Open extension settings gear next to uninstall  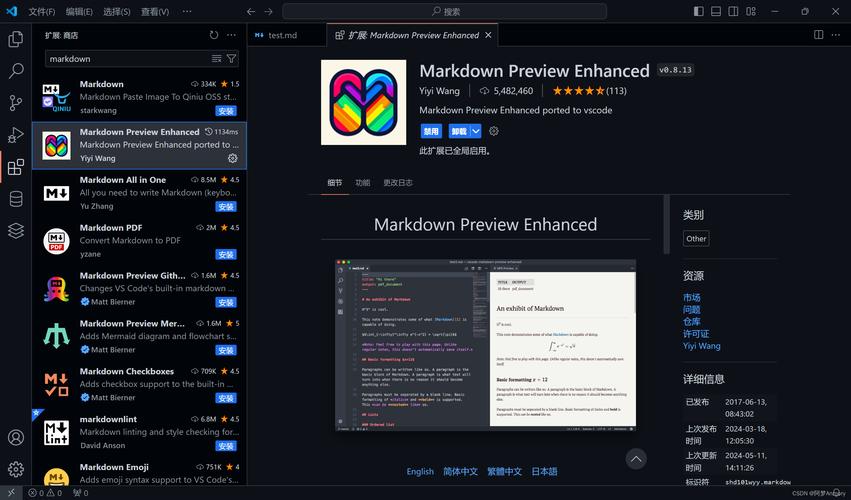click(x=493, y=131)
